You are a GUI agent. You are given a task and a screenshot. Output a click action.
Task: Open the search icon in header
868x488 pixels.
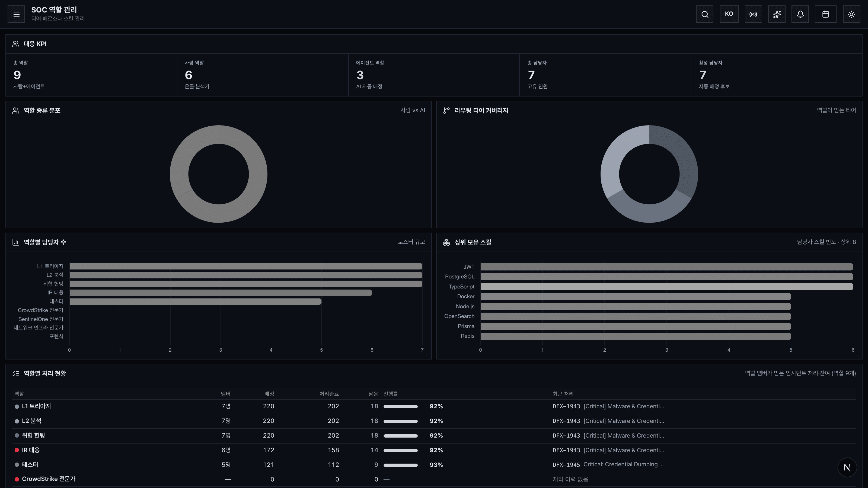click(x=705, y=14)
